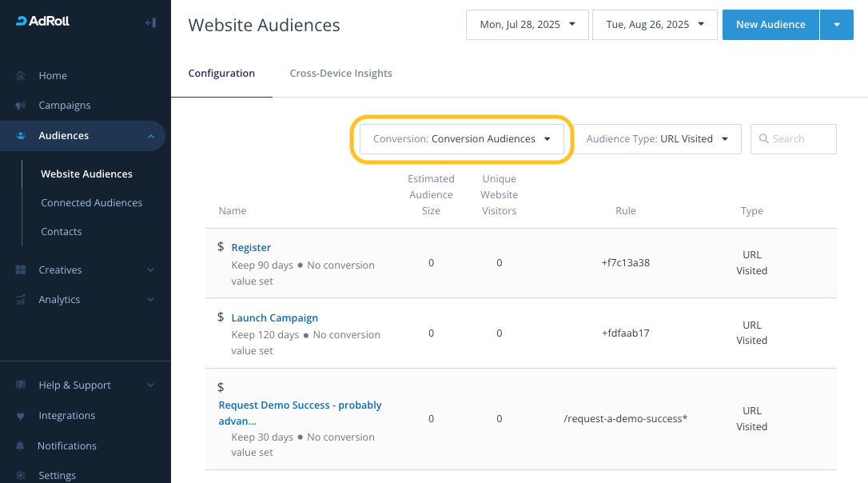Click the Campaigns megaphone icon
The image size is (868, 483).
(21, 106)
